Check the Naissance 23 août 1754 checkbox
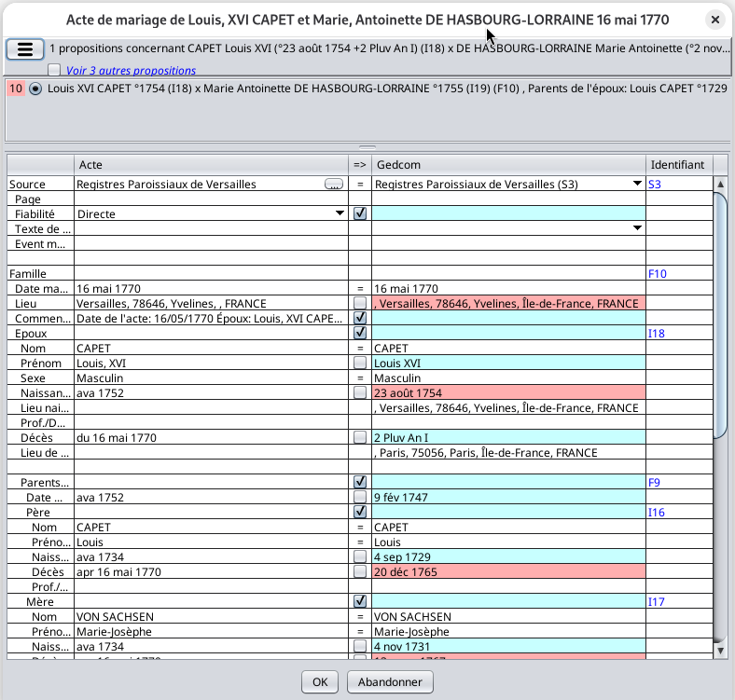 (x=360, y=393)
